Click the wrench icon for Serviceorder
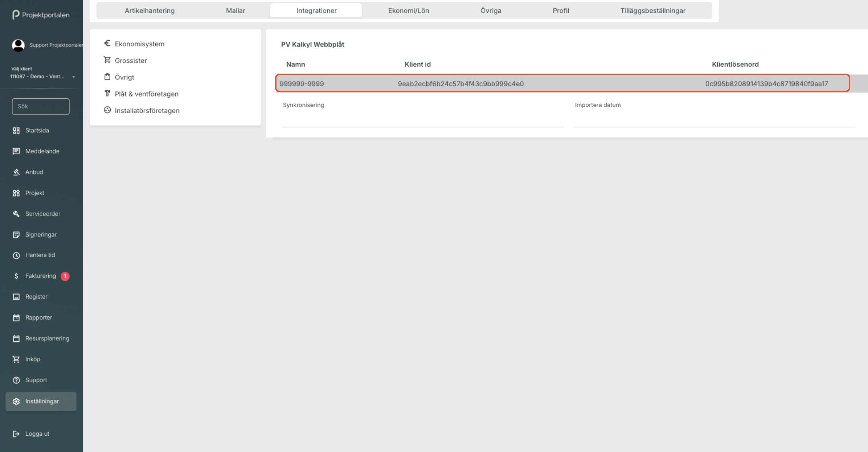The width and height of the screenshot is (868, 452). [16, 214]
